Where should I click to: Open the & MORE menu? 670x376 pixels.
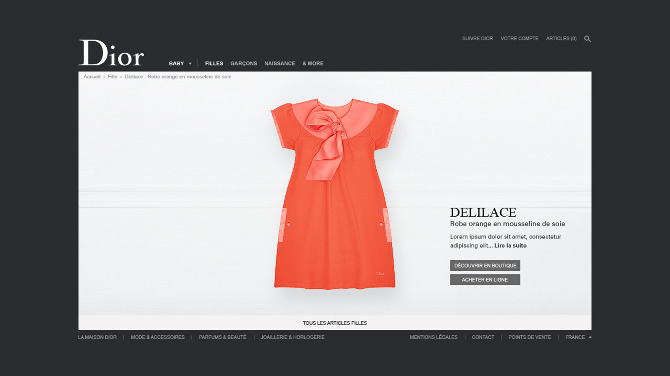pos(313,63)
